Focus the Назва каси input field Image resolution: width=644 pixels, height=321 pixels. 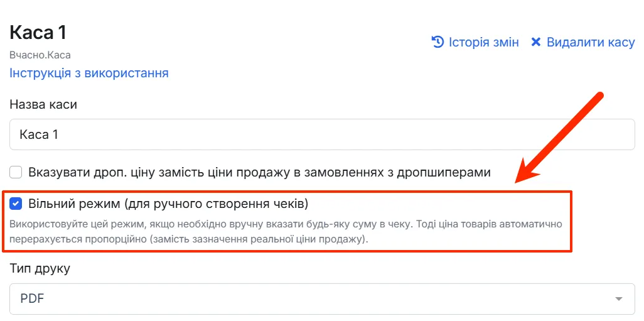[322, 134]
